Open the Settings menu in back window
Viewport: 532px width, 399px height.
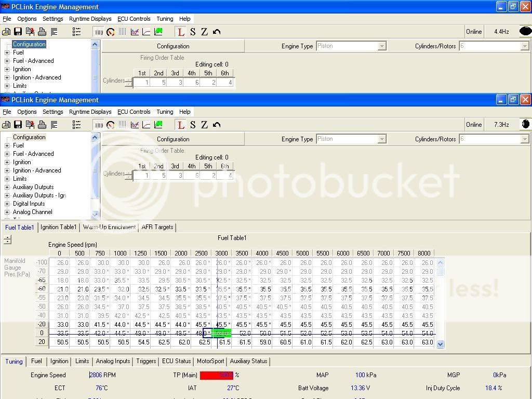click(52, 19)
